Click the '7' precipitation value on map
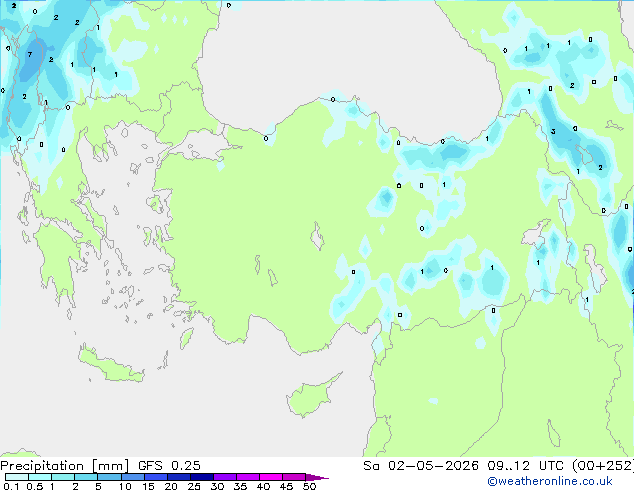Screen dimensions: 634x490 [30, 54]
